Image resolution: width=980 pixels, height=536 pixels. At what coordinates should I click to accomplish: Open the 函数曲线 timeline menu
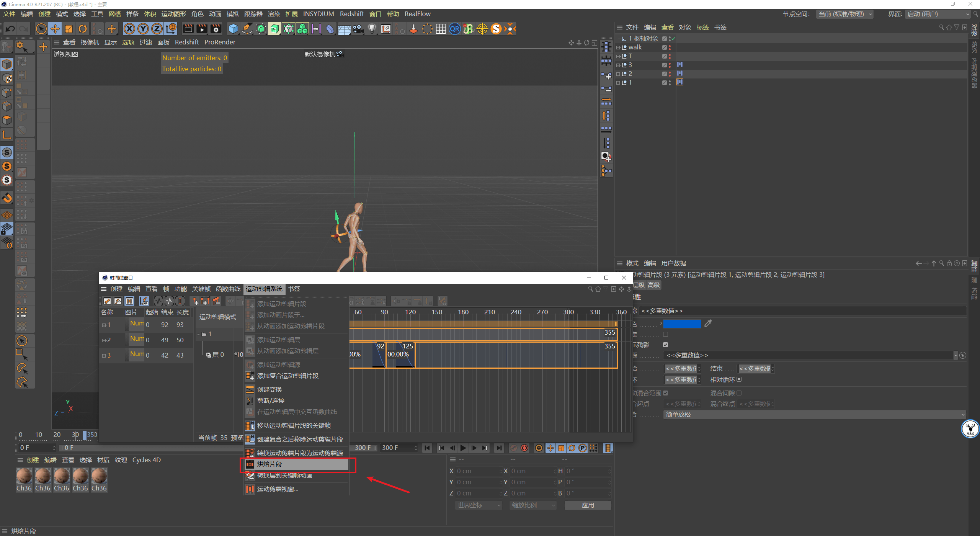228,289
